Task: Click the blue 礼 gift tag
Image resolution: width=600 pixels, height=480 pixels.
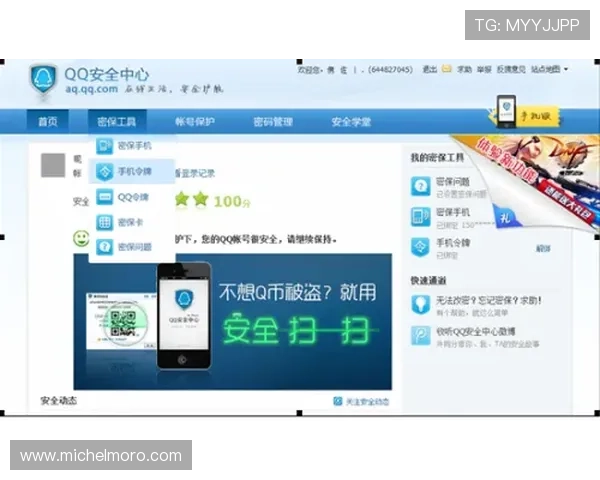Action: coord(506,217)
